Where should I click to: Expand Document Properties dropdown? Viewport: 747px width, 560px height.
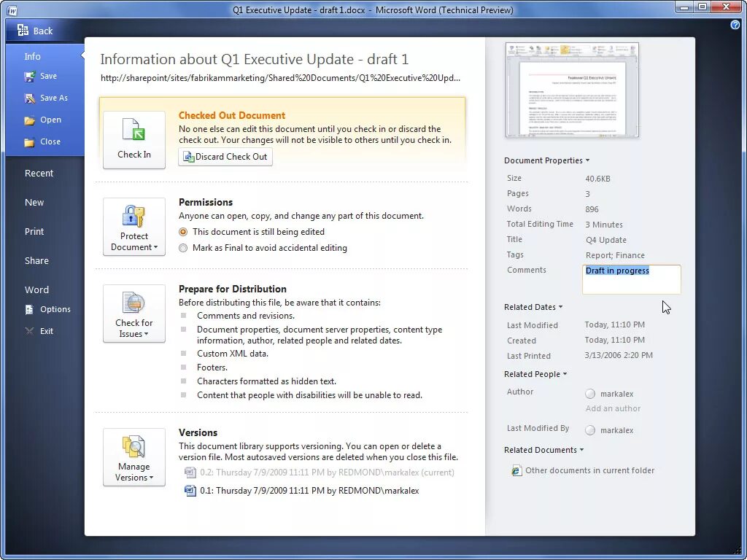[547, 160]
